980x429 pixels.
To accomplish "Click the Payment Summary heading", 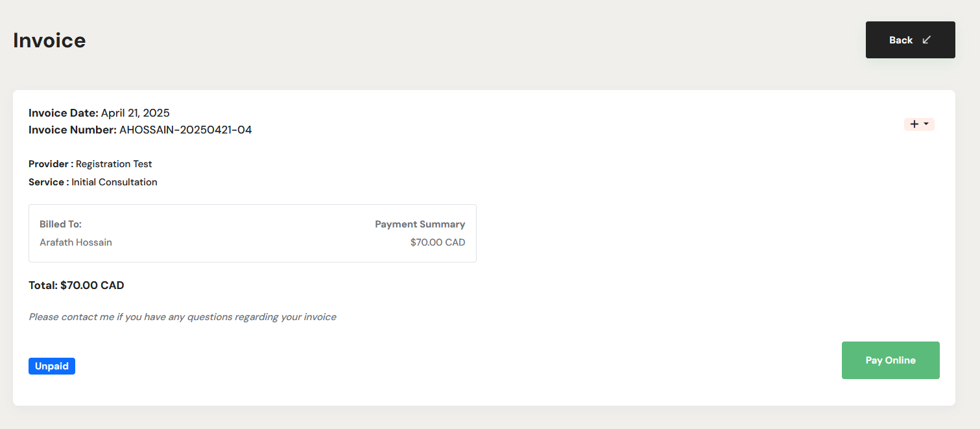I will click(x=420, y=224).
